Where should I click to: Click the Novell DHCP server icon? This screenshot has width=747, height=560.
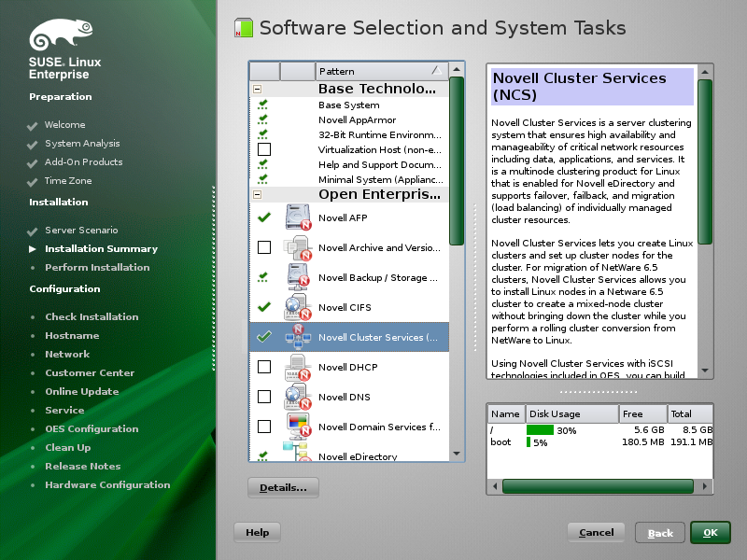pyautogui.click(x=298, y=367)
